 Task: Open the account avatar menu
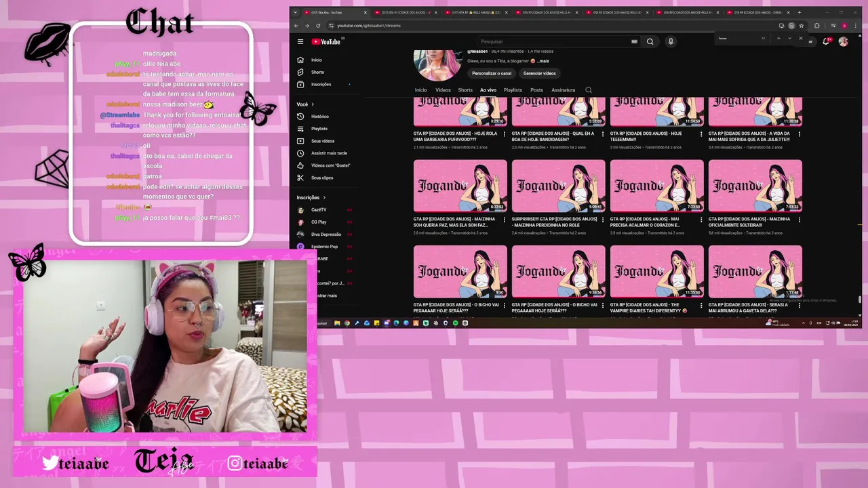coord(843,41)
